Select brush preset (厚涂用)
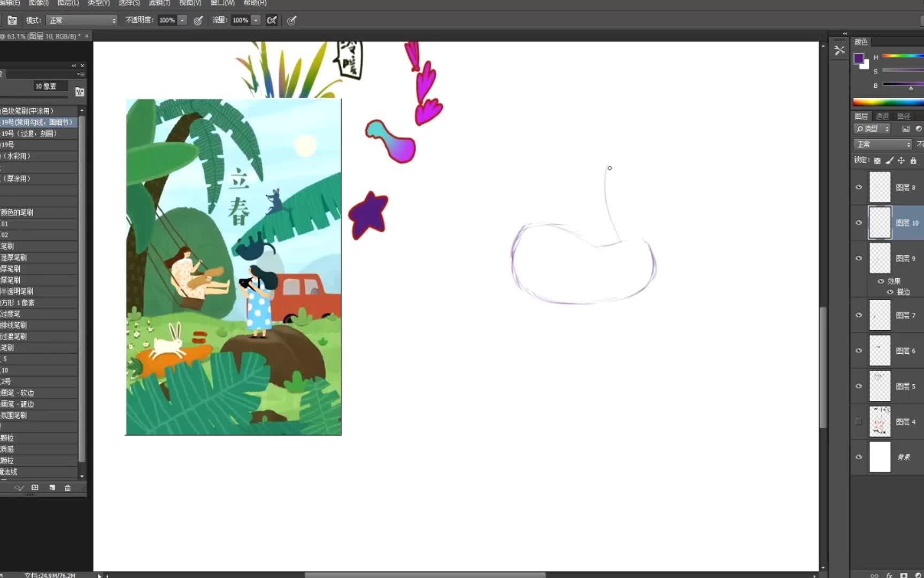The width and height of the screenshot is (924, 578). [x=39, y=179]
